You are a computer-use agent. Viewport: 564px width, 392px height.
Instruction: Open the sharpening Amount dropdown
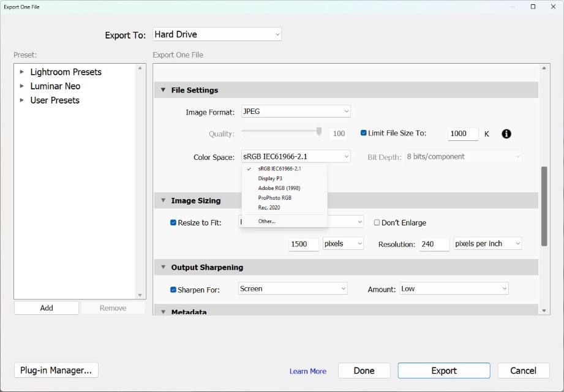tap(454, 288)
